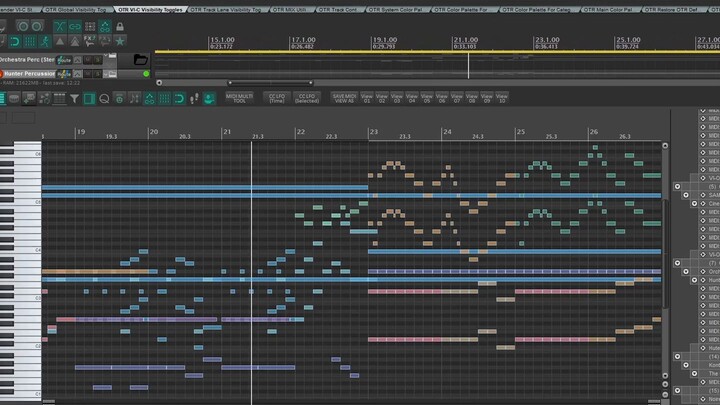Open the Route button on the Orchestra Perc track
This screenshot has height=405, width=720.
point(64,60)
